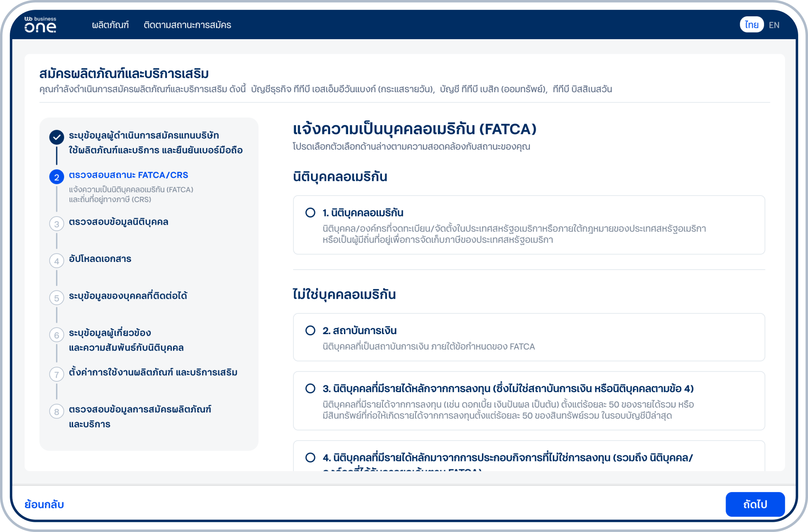This screenshot has height=532, width=808.
Task: Select step อัปโหลดเอกสาร
Action: [x=100, y=259]
